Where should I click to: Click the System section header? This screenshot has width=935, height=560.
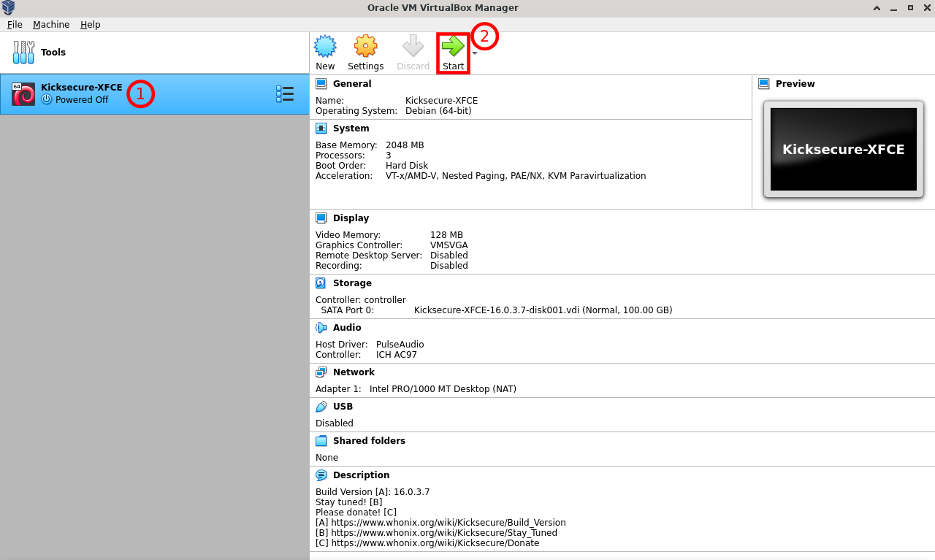[351, 129]
